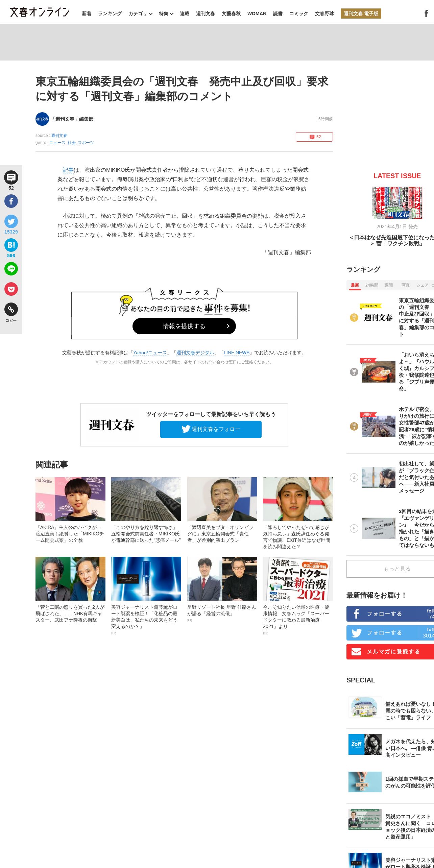Open the ランキング header menu item
Viewport: 434px width, 868px height.
[110, 14]
